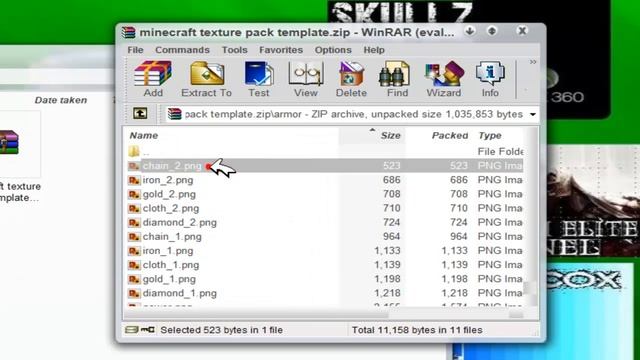This screenshot has width=640, height=360.
Task: Click 'Date taken' column in Explorer window
Action: (x=61, y=100)
